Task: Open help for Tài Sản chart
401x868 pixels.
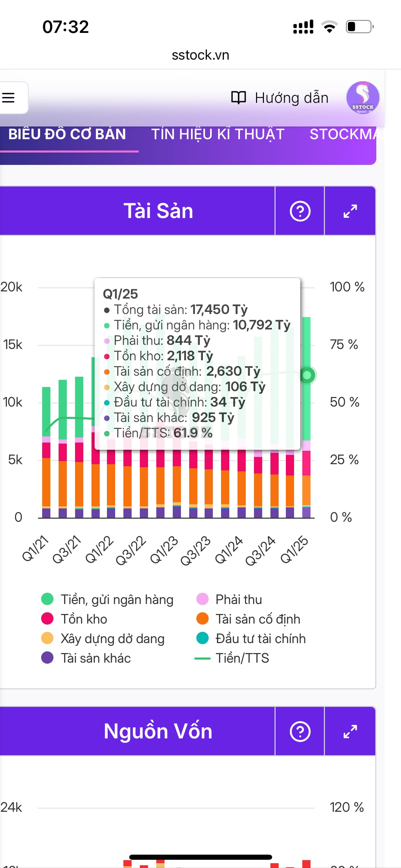Action: click(300, 211)
